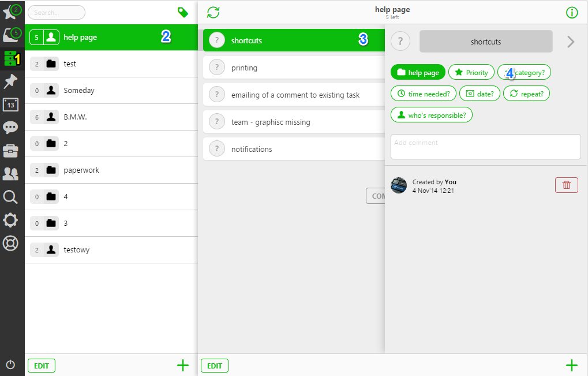Click the green sync refresh icon
The width and height of the screenshot is (588, 376).
coord(213,12)
